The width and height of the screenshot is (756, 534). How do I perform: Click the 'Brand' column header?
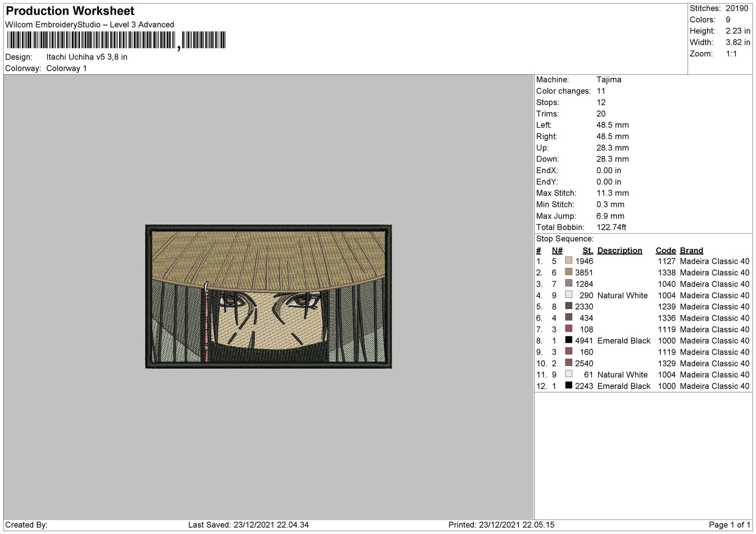(692, 251)
